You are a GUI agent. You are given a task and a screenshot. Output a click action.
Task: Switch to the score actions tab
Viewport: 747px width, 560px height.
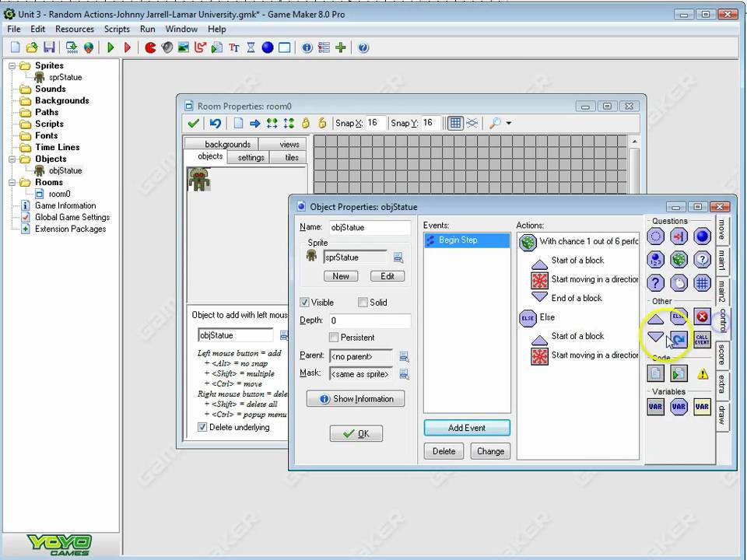pyautogui.click(x=722, y=354)
